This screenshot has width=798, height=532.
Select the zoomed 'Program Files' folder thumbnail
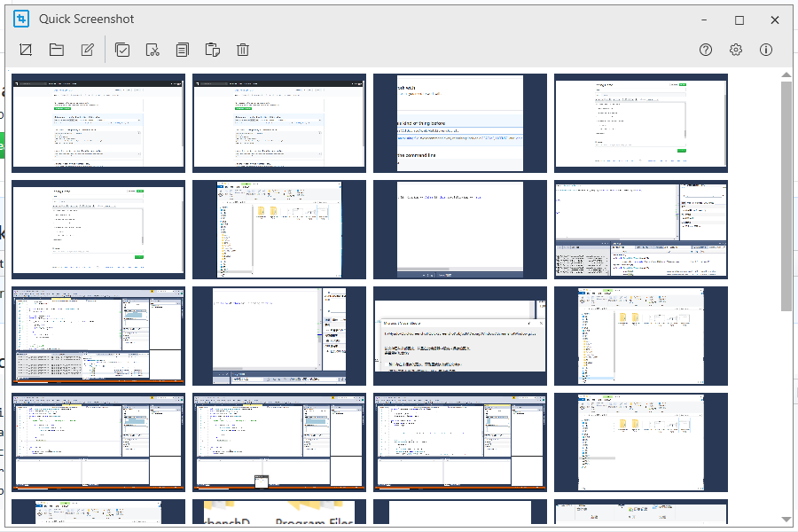(279, 512)
